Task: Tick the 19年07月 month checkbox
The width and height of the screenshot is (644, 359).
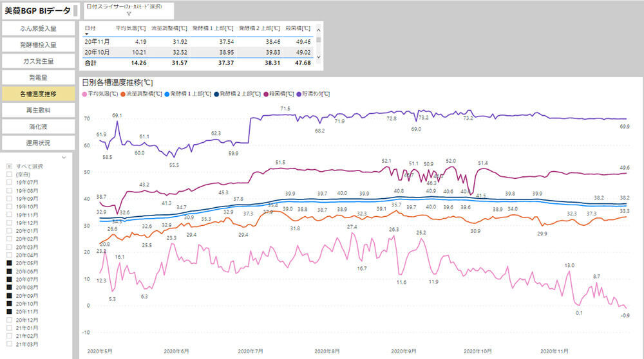Action: [x=9, y=182]
